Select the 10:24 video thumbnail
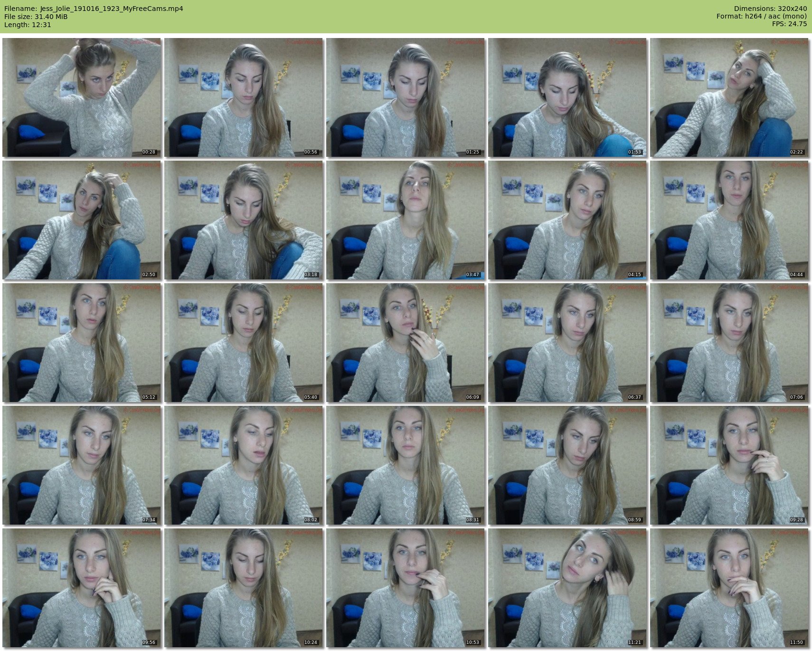This screenshot has width=812, height=651. pyautogui.click(x=244, y=588)
